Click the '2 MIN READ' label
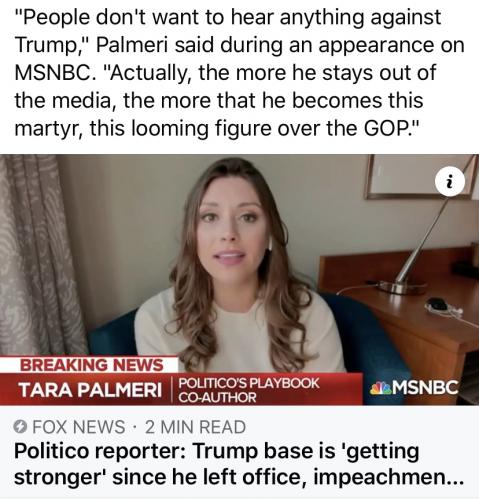 (195, 427)
